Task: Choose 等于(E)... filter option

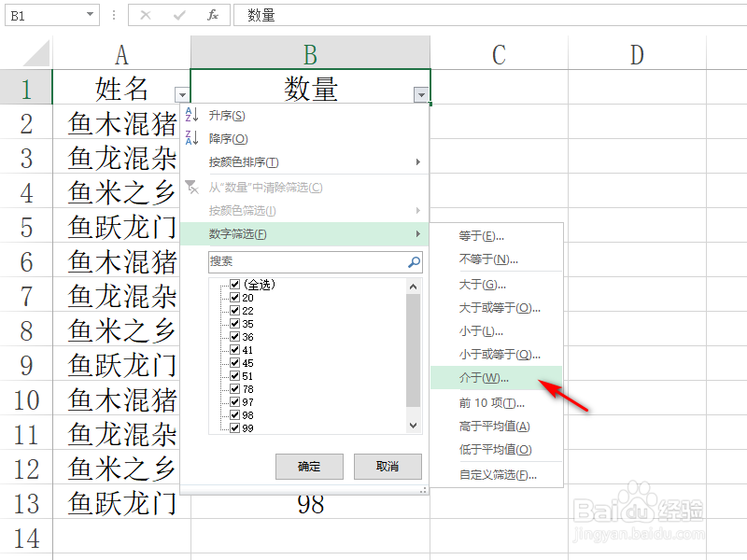Action: 497,236
